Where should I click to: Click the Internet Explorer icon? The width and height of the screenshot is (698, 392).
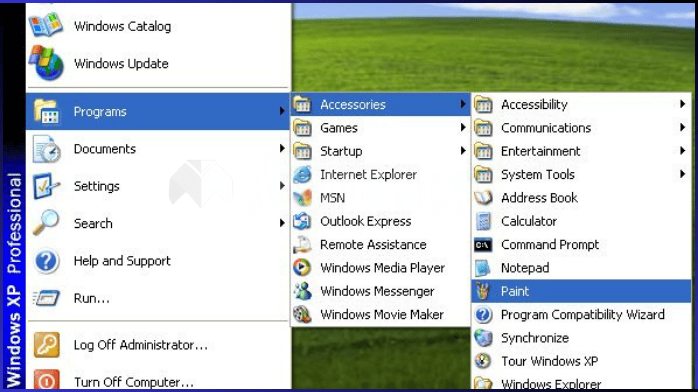tap(303, 174)
